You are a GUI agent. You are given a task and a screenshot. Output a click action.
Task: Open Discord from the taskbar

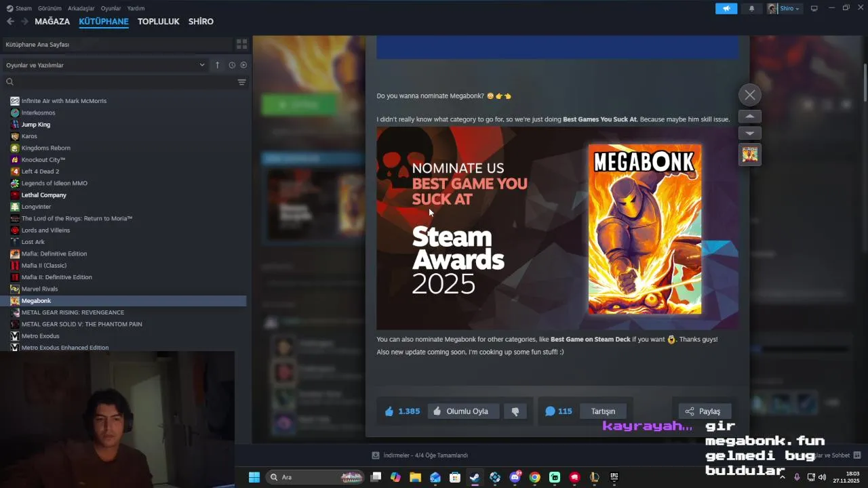(x=515, y=477)
